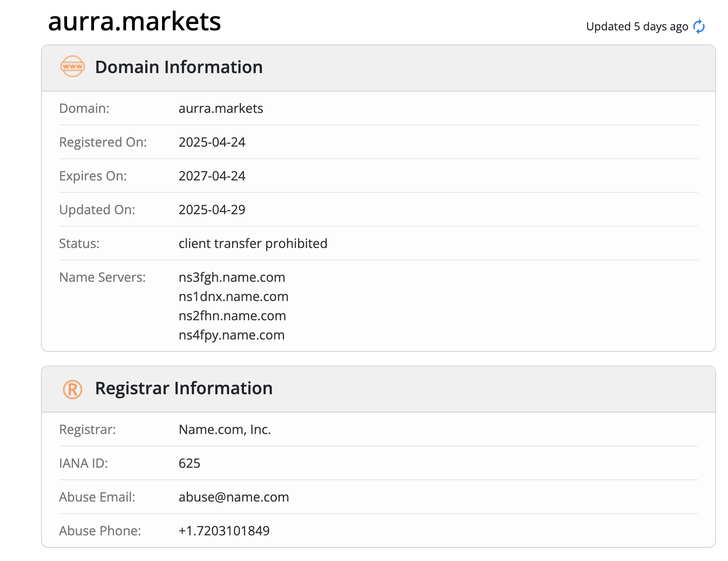Click the 'Updated On:' label
The width and height of the screenshot is (728, 561).
tap(97, 210)
